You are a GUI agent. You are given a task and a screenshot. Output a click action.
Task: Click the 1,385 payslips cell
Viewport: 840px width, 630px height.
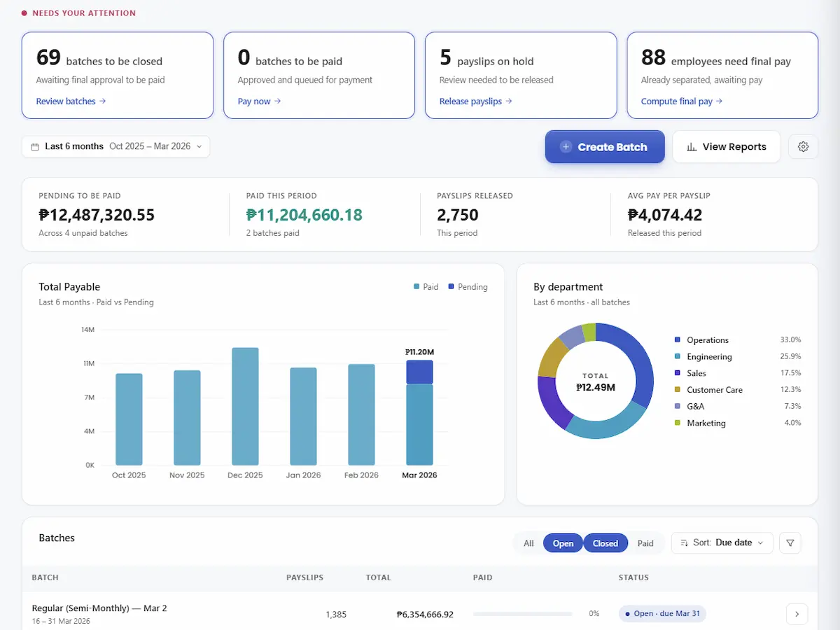(x=336, y=615)
